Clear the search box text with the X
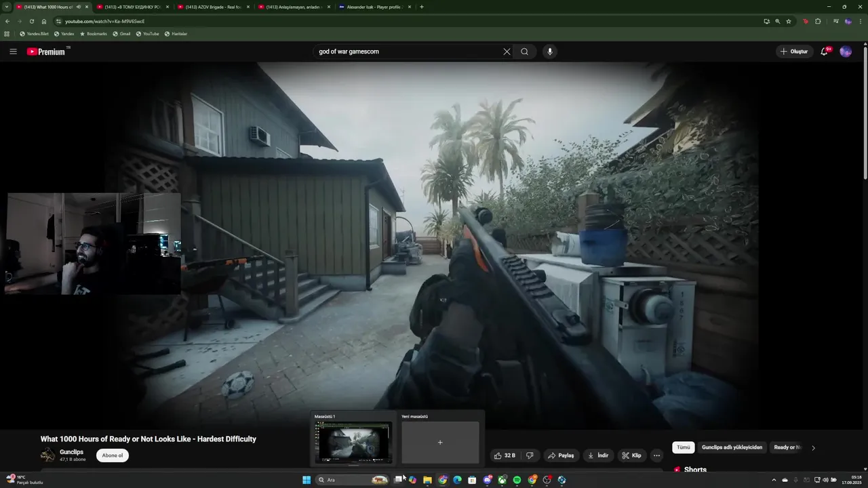 point(507,52)
